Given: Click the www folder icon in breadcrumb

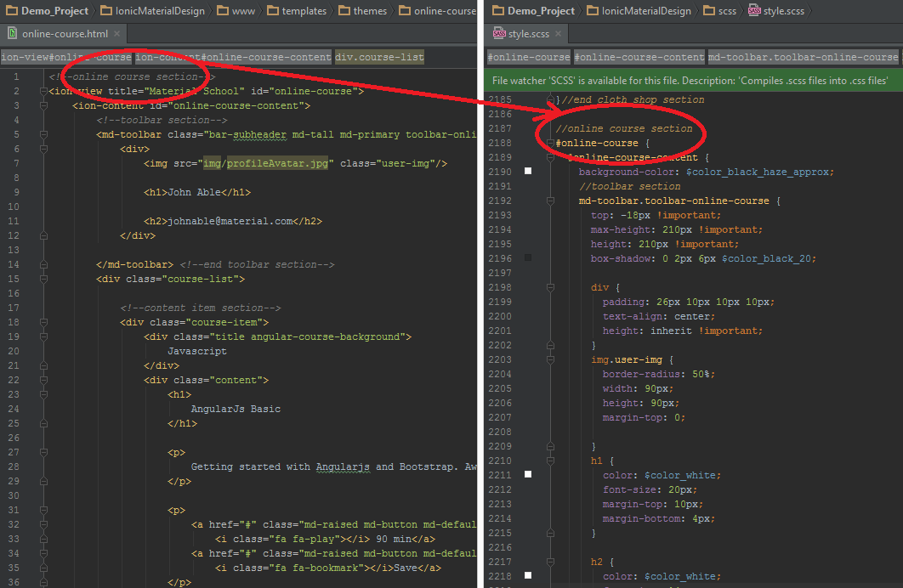Looking at the screenshot, I should [x=223, y=11].
